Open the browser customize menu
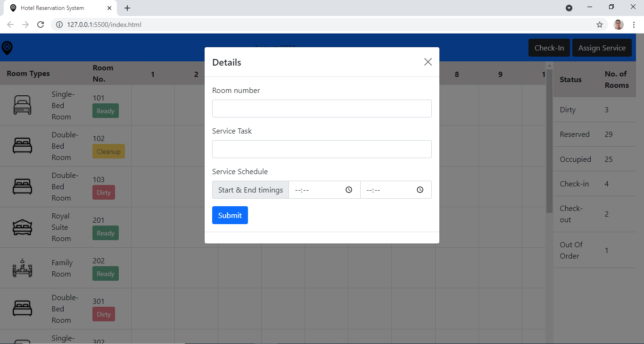The height and width of the screenshot is (344, 644). point(634,25)
